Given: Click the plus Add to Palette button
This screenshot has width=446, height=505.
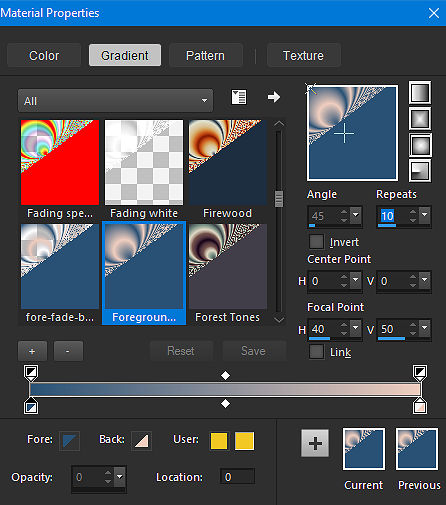Looking at the screenshot, I should coord(315,443).
